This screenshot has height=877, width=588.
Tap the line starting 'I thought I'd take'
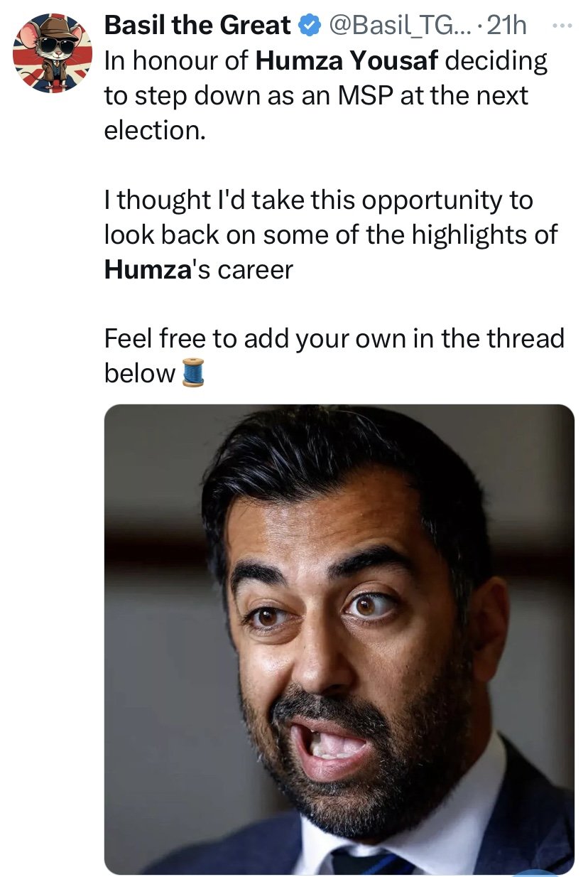318,200
